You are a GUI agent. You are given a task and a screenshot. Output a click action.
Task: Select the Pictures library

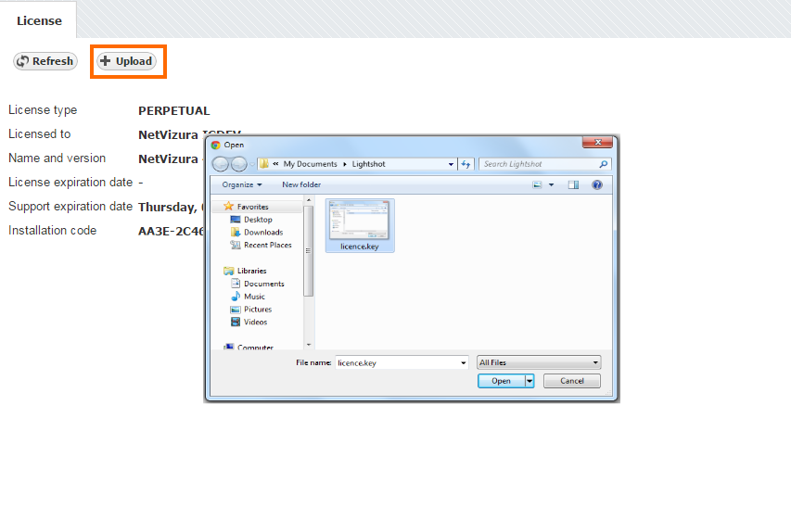(x=257, y=310)
